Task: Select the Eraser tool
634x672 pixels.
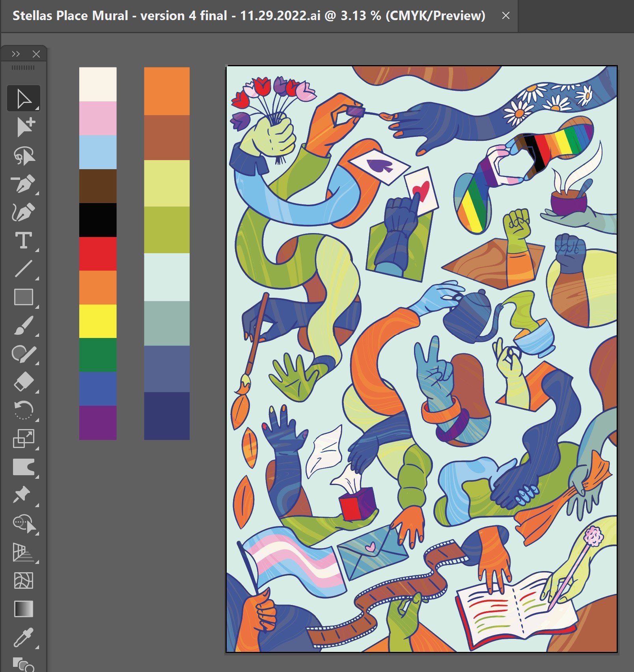Action: pyautogui.click(x=24, y=382)
